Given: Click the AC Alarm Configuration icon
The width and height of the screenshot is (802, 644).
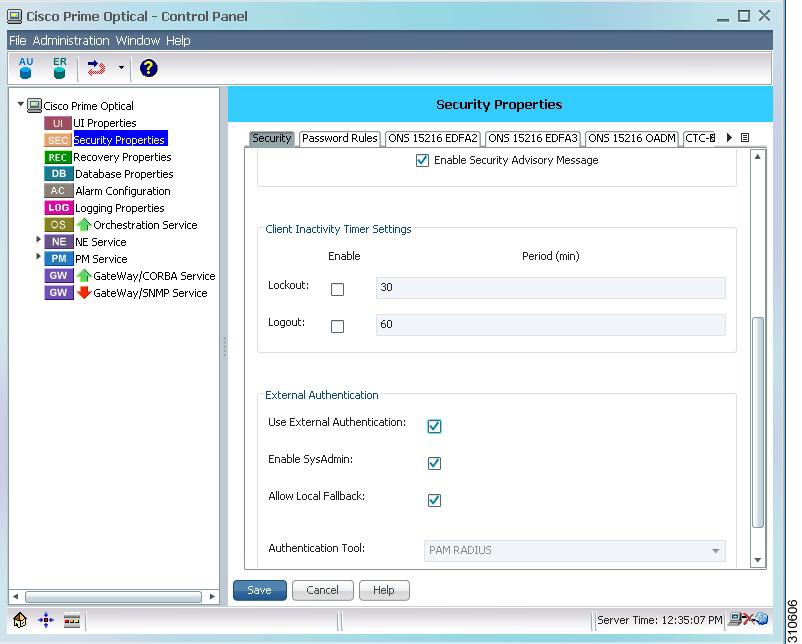Looking at the screenshot, I should (58, 191).
